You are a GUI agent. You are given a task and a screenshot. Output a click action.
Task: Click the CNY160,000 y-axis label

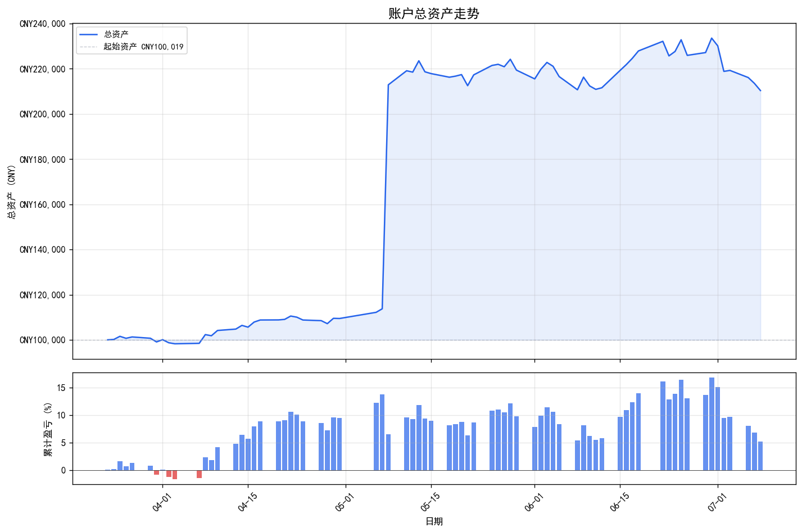[43, 205]
